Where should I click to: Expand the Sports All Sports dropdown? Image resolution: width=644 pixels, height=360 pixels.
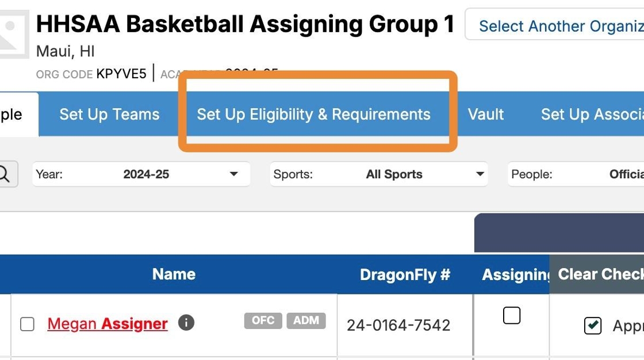tap(378, 174)
